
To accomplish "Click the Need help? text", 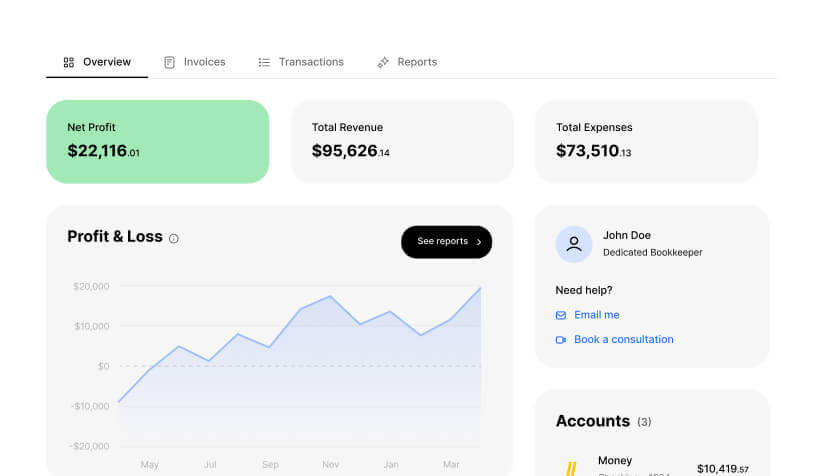I will pyautogui.click(x=584, y=290).
